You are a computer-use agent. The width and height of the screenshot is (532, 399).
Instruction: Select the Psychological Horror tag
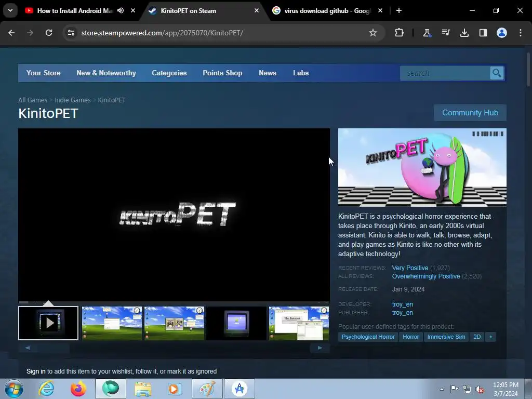(368, 337)
